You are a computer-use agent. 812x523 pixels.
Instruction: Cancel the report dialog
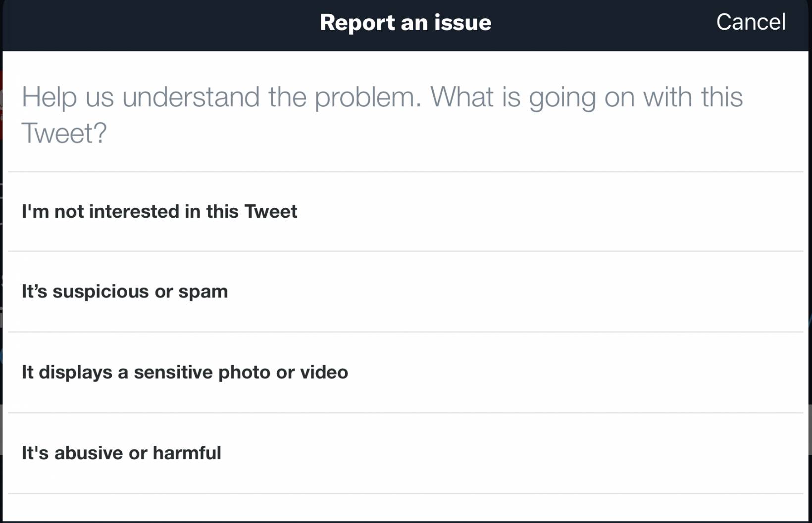pos(751,22)
